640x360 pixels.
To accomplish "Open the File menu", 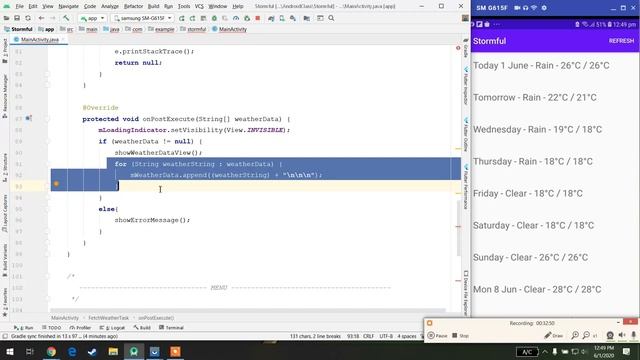I will tap(19, 6).
